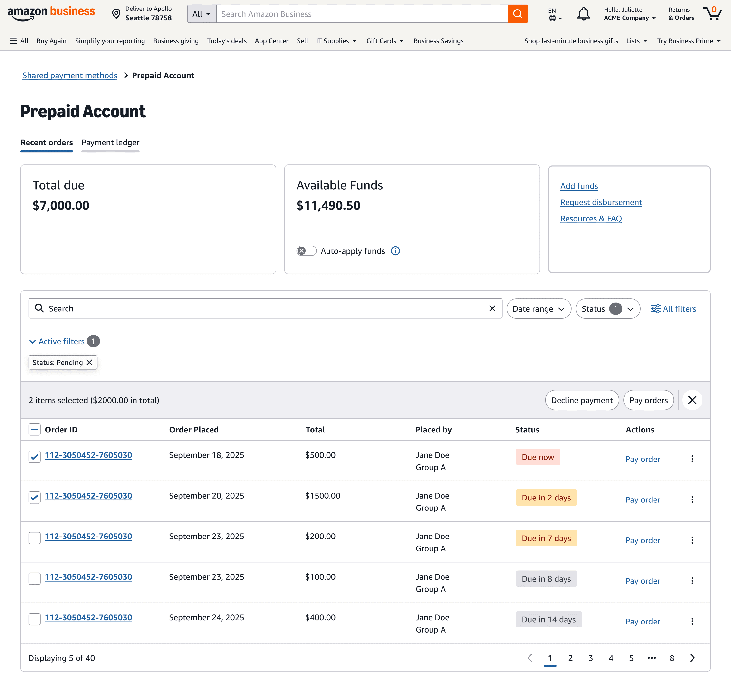This screenshot has height=700, width=731.
Task: Switch to the Payment ledger tab
Action: 110,143
